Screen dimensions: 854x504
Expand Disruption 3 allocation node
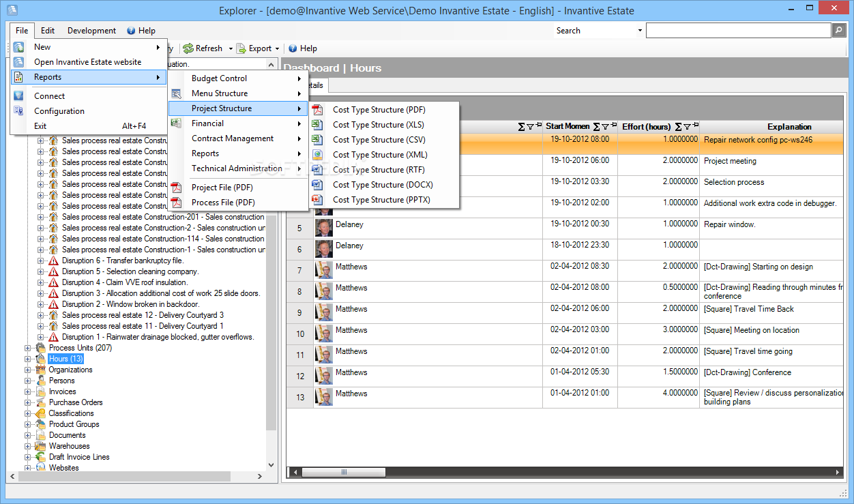pos(40,293)
